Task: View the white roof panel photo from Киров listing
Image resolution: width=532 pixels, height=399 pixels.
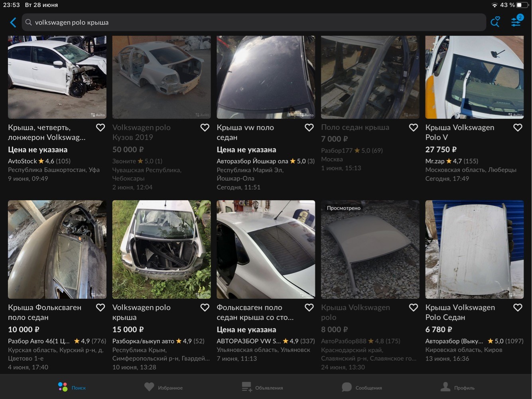Action: click(x=475, y=249)
